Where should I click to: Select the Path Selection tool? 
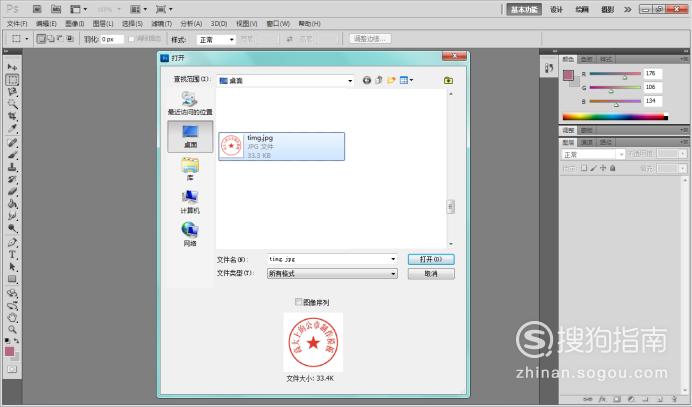12,267
